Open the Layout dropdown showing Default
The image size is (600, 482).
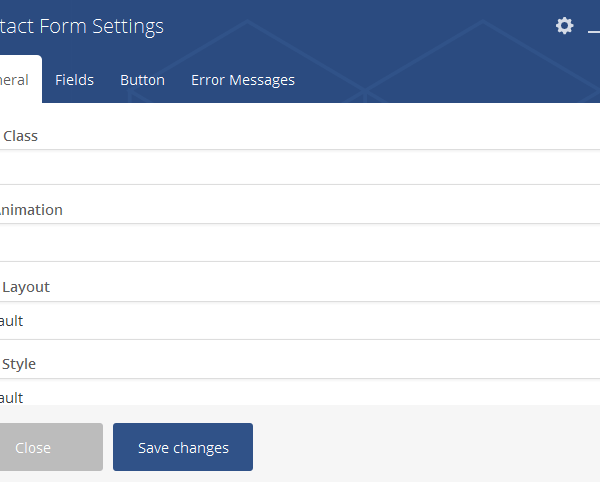[300, 321]
